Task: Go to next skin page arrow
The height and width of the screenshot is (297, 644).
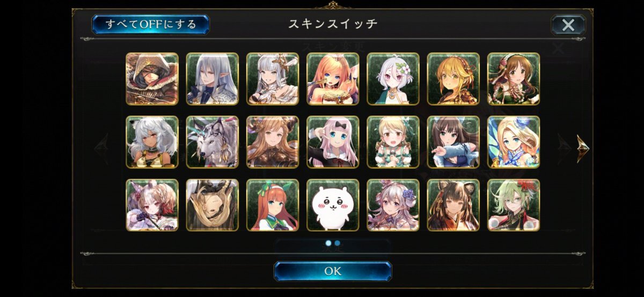Action: 583,148
